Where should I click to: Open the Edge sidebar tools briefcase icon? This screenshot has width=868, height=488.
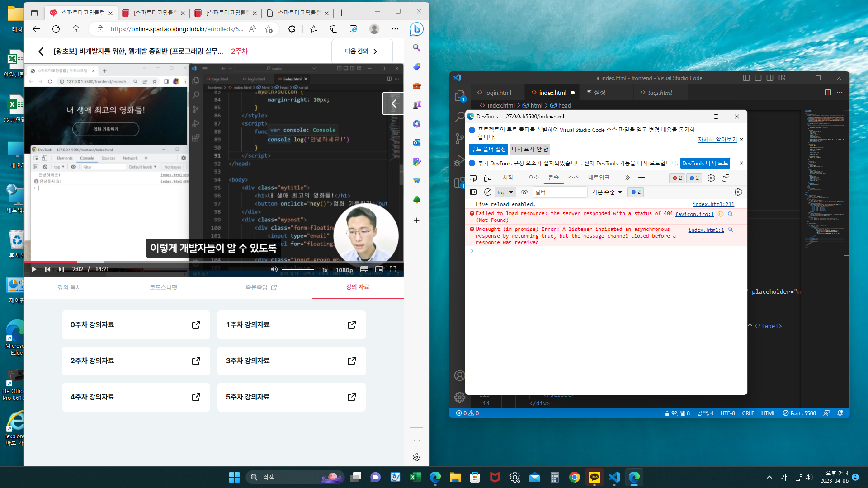tap(417, 86)
